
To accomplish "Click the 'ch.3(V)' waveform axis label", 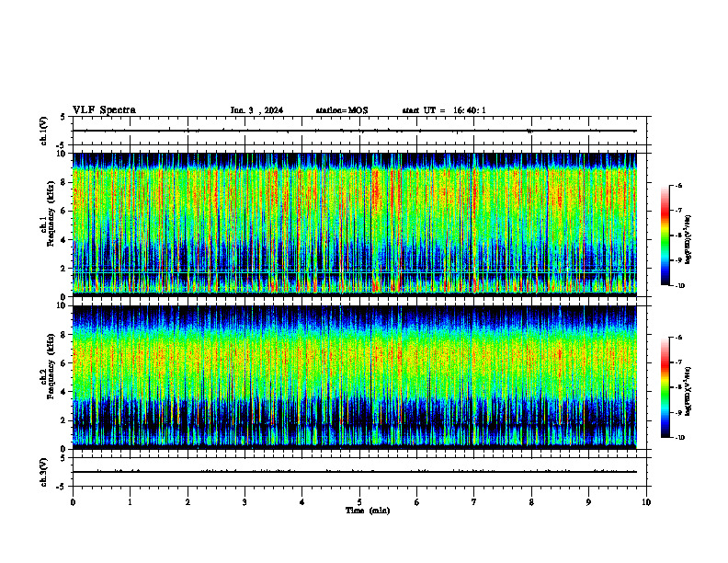I will [43, 472].
